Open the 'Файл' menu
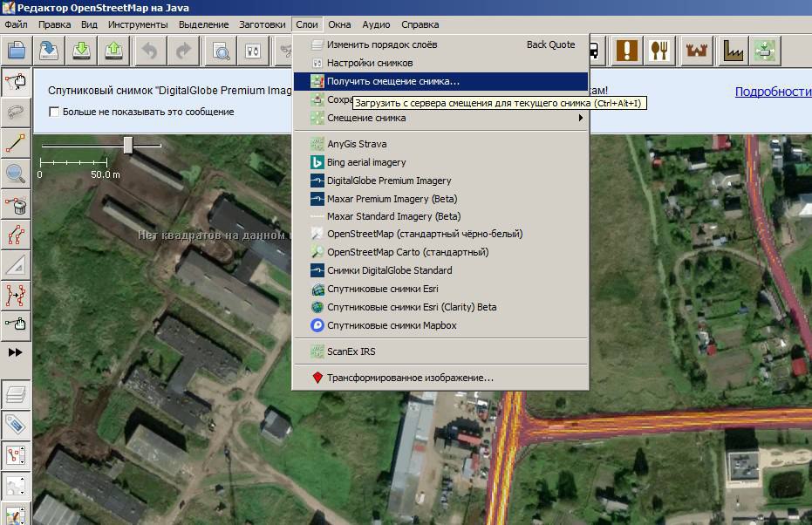 click(16, 24)
